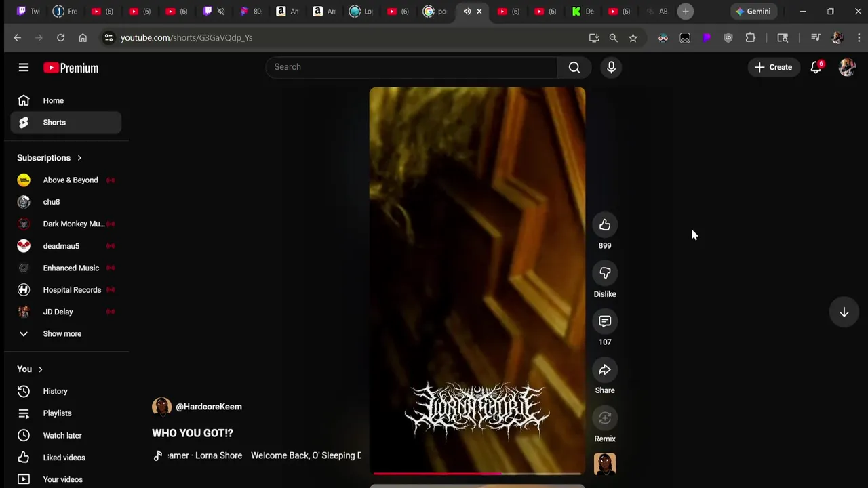Open the JD Delay channel
The height and width of the screenshot is (488, 868).
[x=66, y=312]
